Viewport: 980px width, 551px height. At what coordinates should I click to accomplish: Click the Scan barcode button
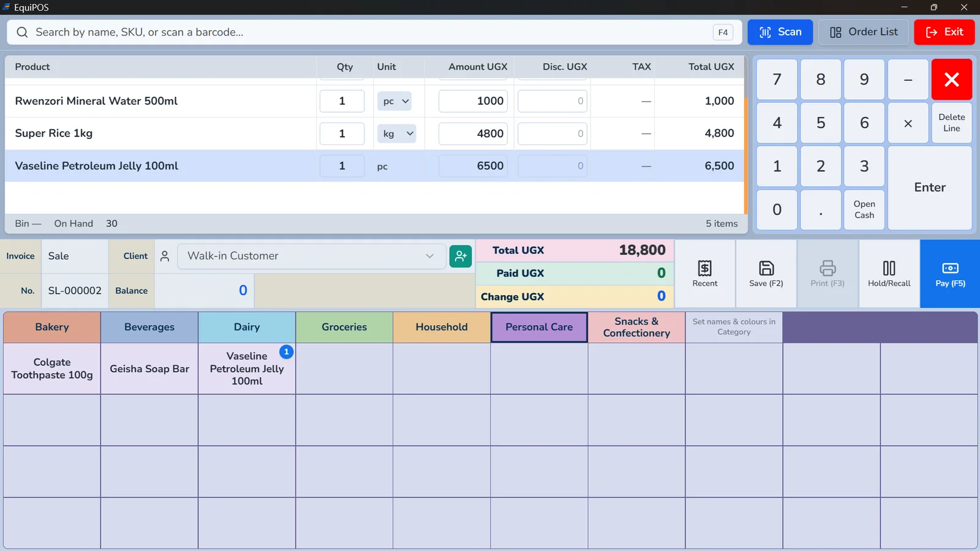(x=780, y=32)
